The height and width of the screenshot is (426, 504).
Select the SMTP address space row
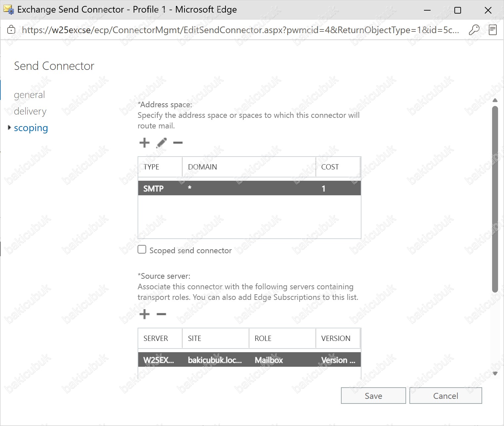tap(249, 188)
